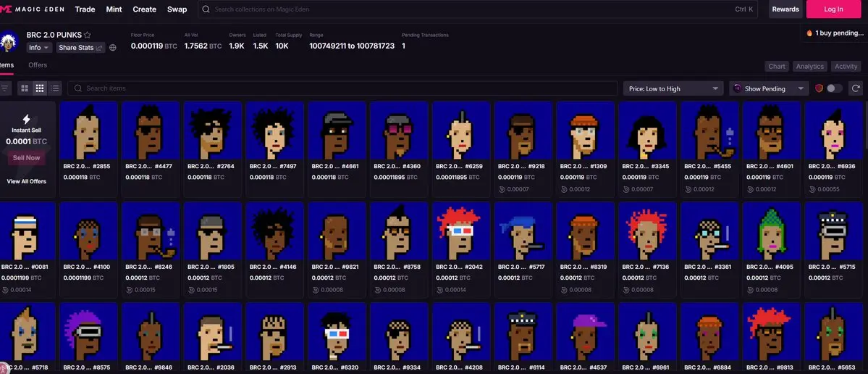Open punk #4477 thumbnail
The width and height of the screenshot is (868, 374).
(x=151, y=130)
